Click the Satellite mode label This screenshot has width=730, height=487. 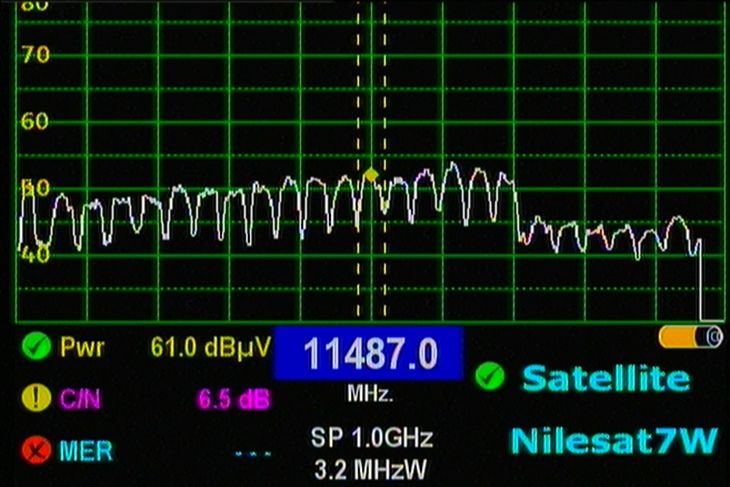point(605,378)
